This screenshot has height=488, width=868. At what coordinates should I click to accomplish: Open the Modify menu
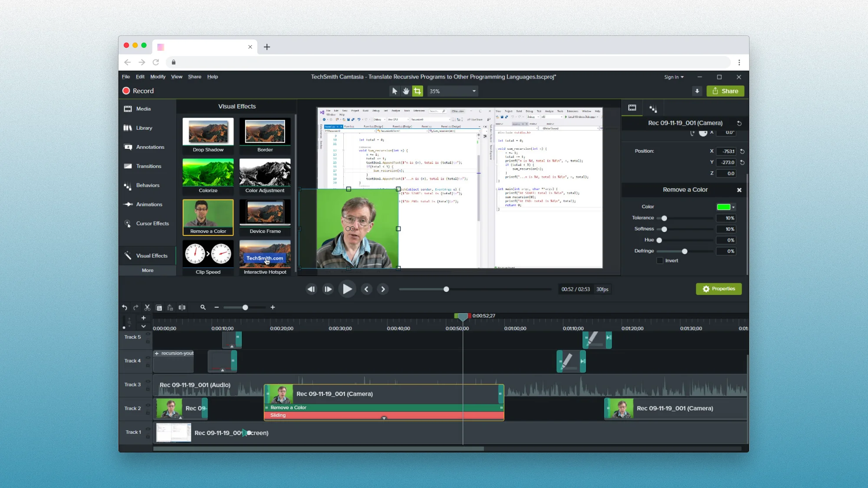pos(158,77)
